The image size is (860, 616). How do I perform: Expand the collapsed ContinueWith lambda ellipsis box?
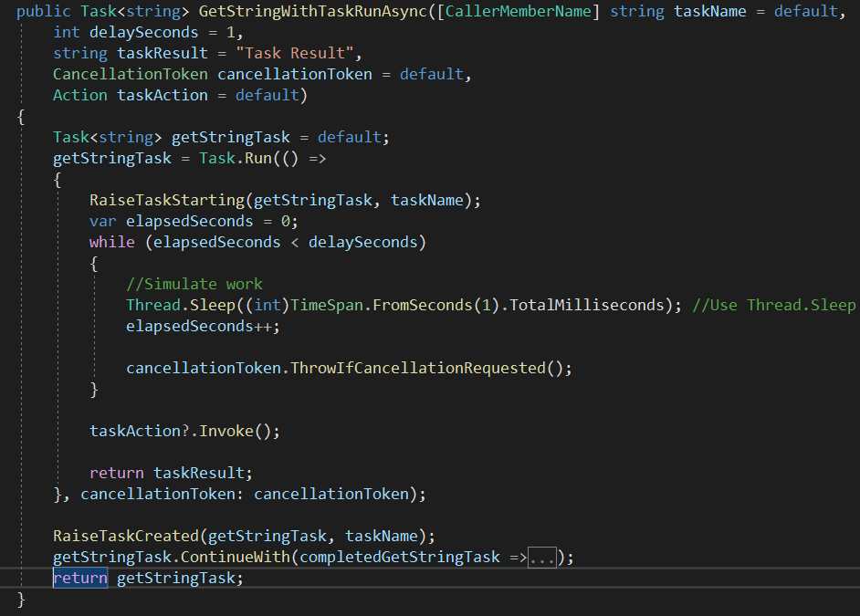tap(542, 558)
